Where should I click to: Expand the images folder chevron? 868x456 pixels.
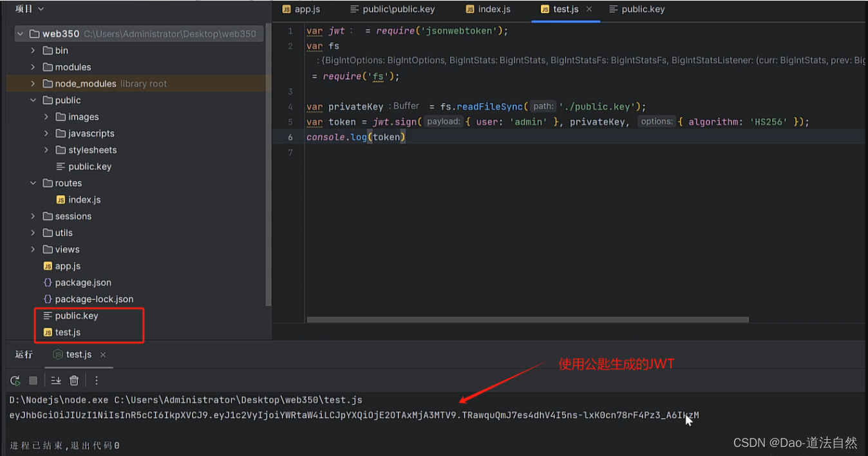(46, 117)
